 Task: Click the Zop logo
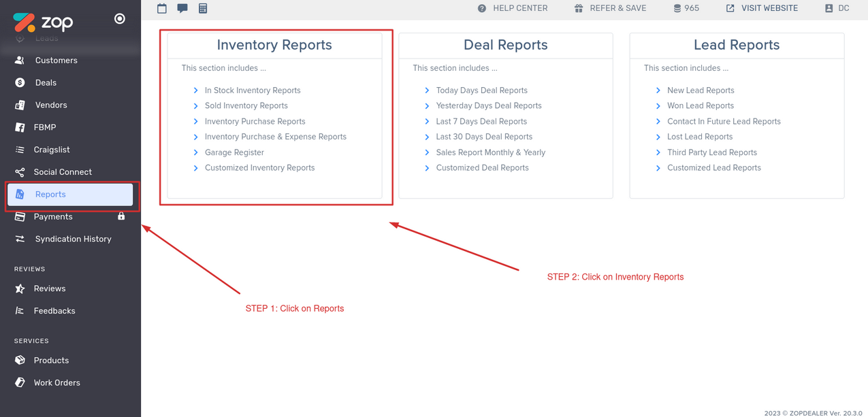[x=43, y=22]
